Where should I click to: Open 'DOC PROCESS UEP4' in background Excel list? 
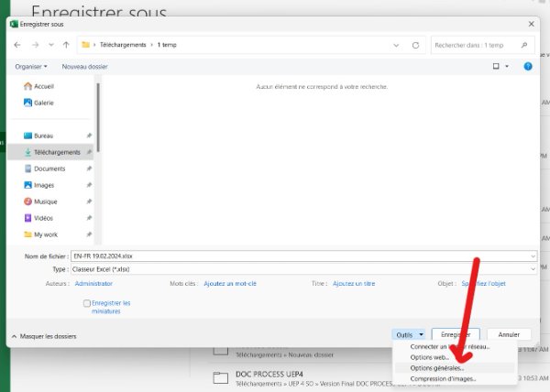point(269,374)
